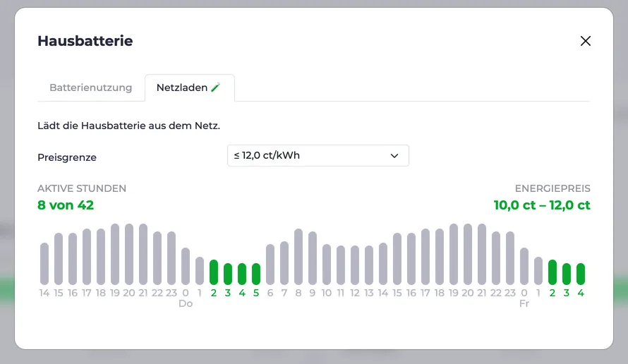The image size is (628, 364).
Task: Click the green bar for hour 2 on Do
Action: pyautogui.click(x=214, y=272)
